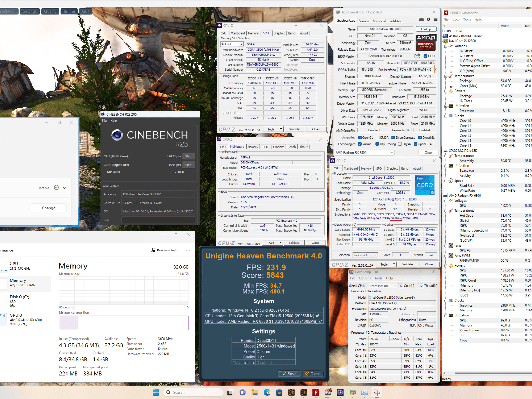The height and width of the screenshot is (399, 532).
Task: Toggle the DirectCompute checkbox
Action: coord(393,138)
